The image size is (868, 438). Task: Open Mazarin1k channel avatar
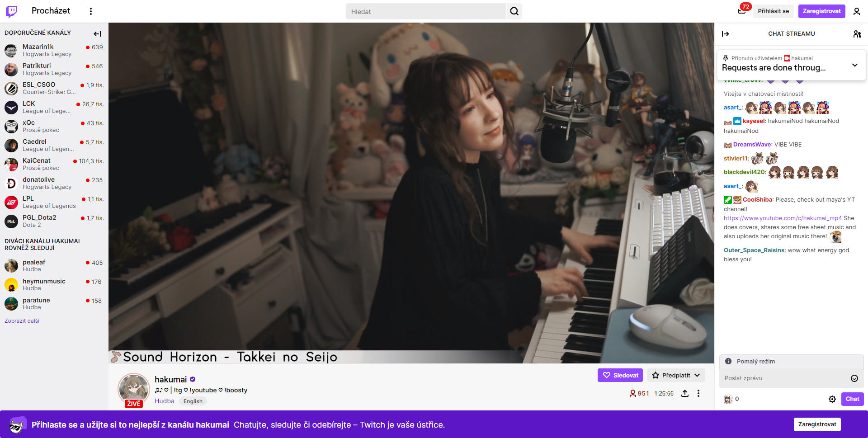click(11, 50)
